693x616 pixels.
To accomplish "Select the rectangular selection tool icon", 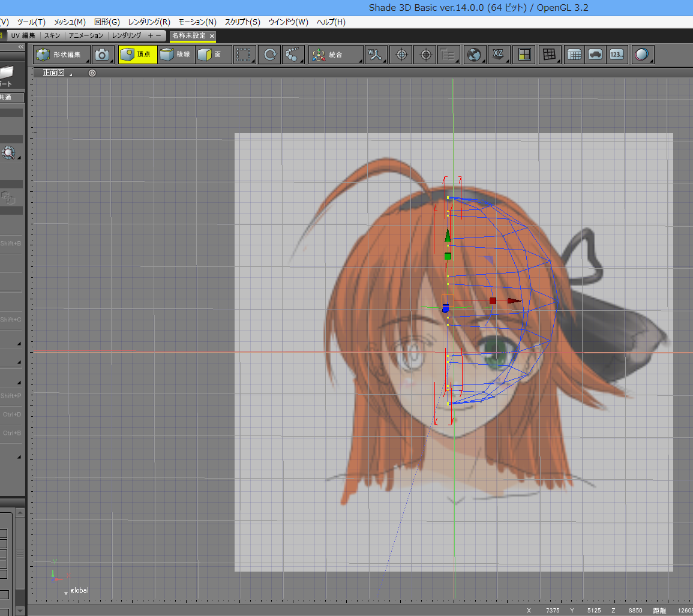I will coord(243,55).
